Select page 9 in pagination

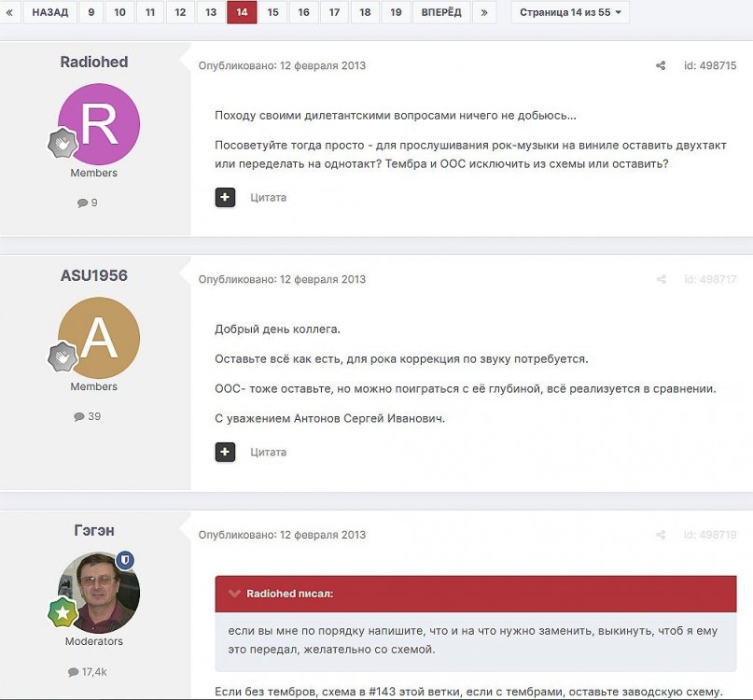pyautogui.click(x=91, y=12)
